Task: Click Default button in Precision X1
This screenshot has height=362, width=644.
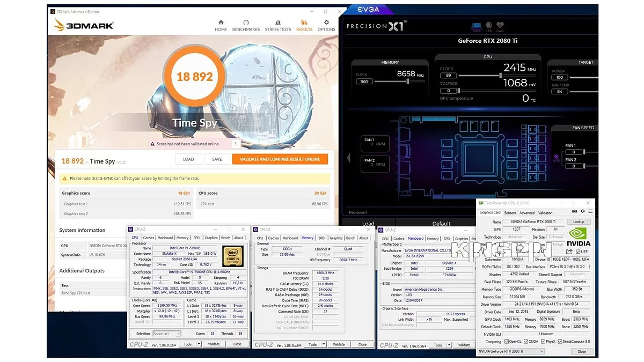Action: (441, 223)
